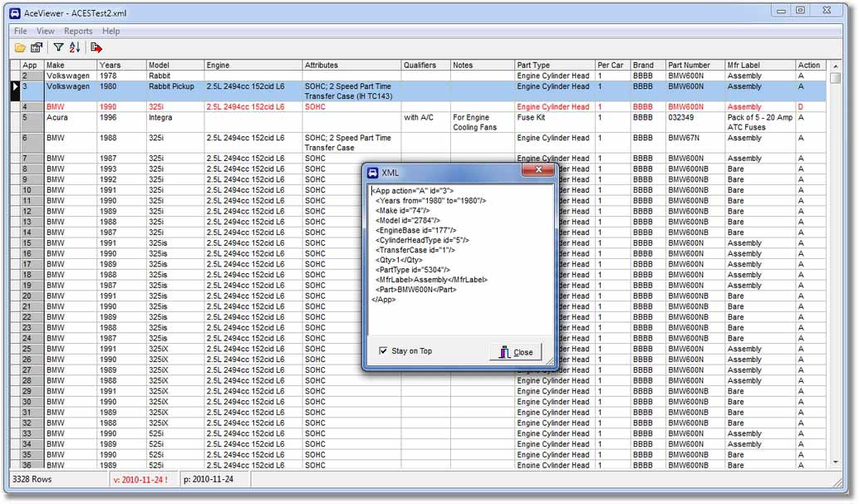Click the AceViewer car icon in title bar
The image size is (859, 504).
click(15, 13)
